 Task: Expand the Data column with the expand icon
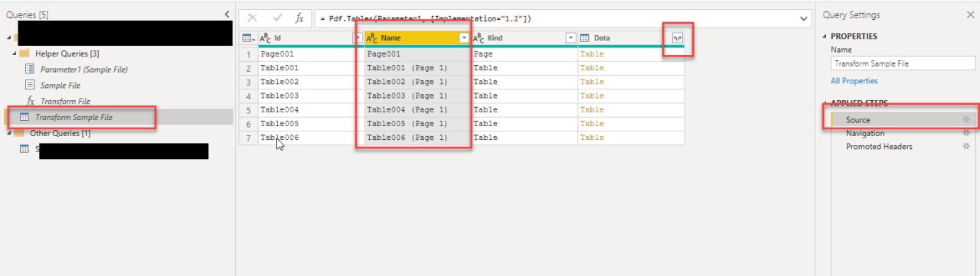coord(677,37)
